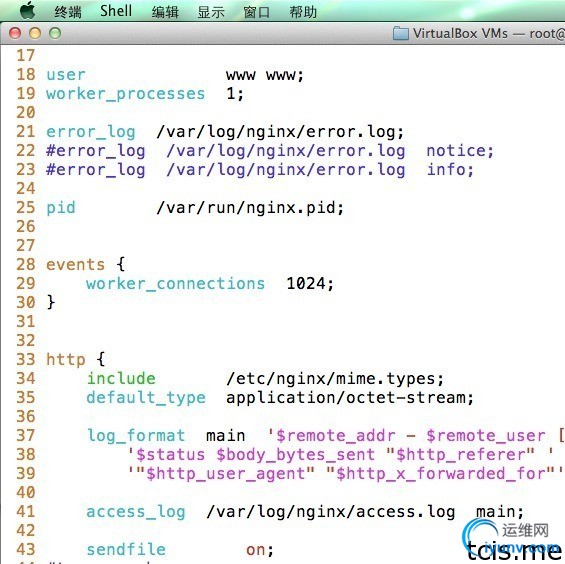Open the Apple menu
Image resolution: width=565 pixels, height=564 pixels.
pos(27,10)
